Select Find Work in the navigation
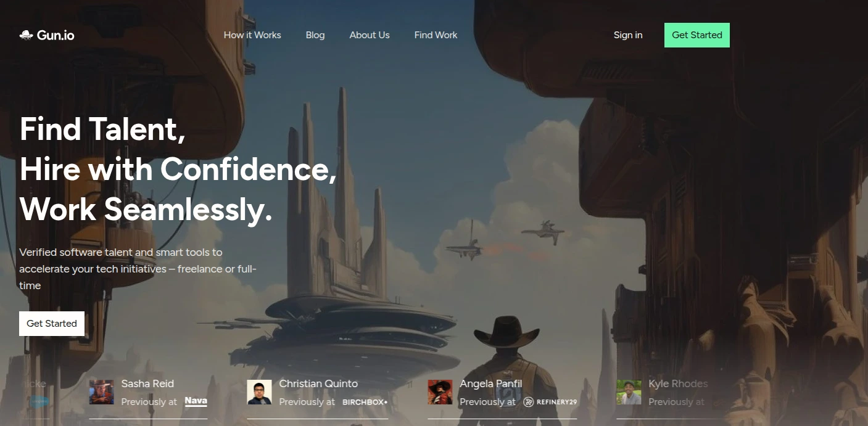This screenshot has height=426, width=868. [436, 35]
